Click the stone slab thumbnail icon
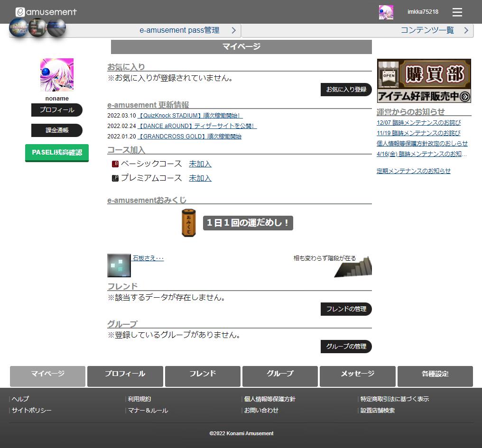The height and width of the screenshot is (448, 482). point(119,265)
